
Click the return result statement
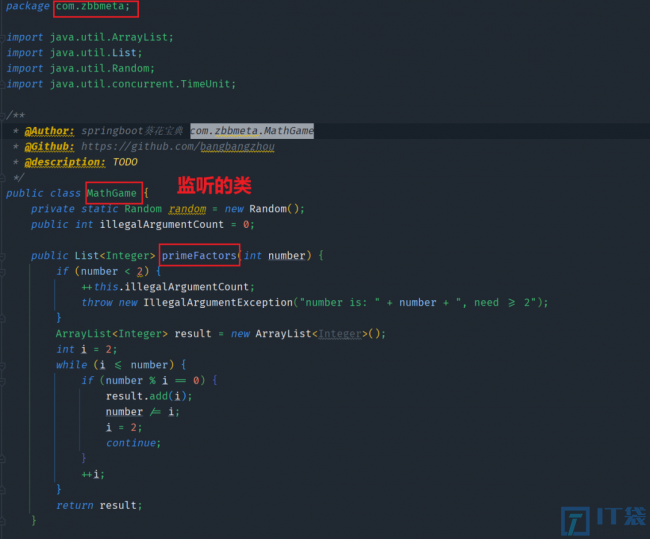(99, 505)
